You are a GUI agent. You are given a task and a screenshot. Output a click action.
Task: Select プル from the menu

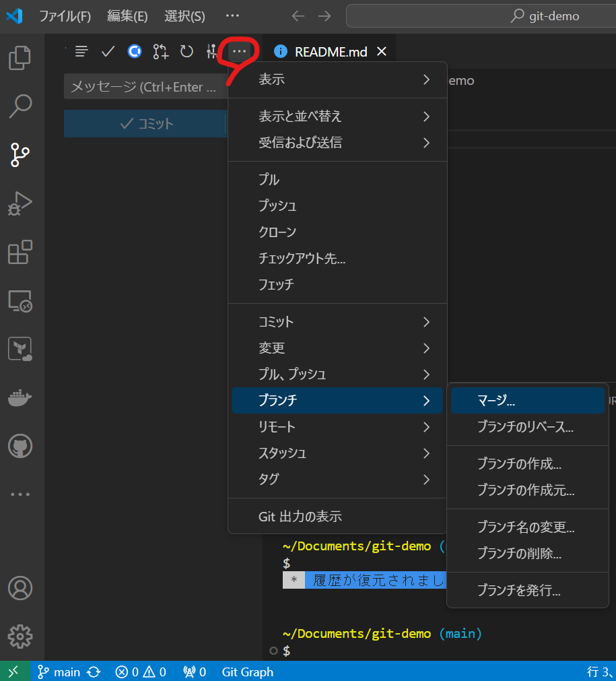coord(337,179)
